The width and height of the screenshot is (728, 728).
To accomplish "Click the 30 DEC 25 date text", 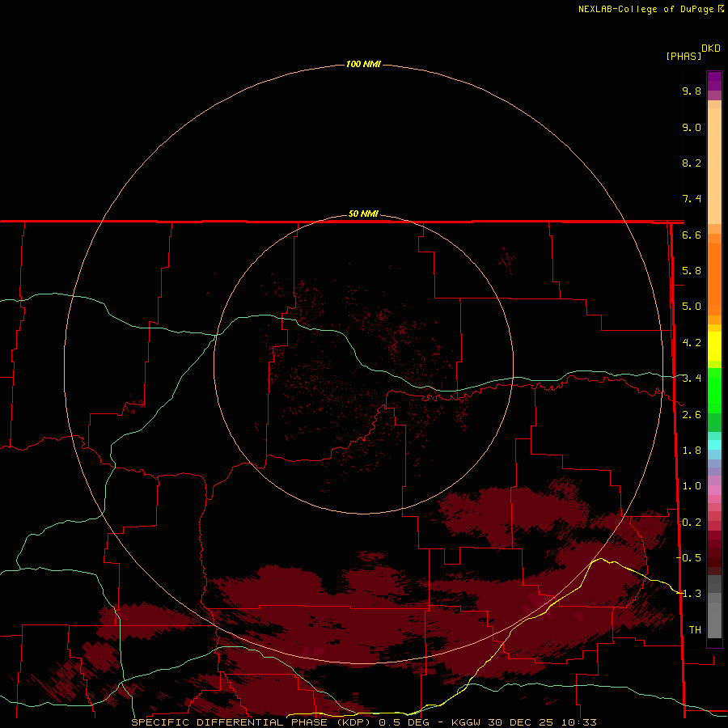I will [521, 722].
